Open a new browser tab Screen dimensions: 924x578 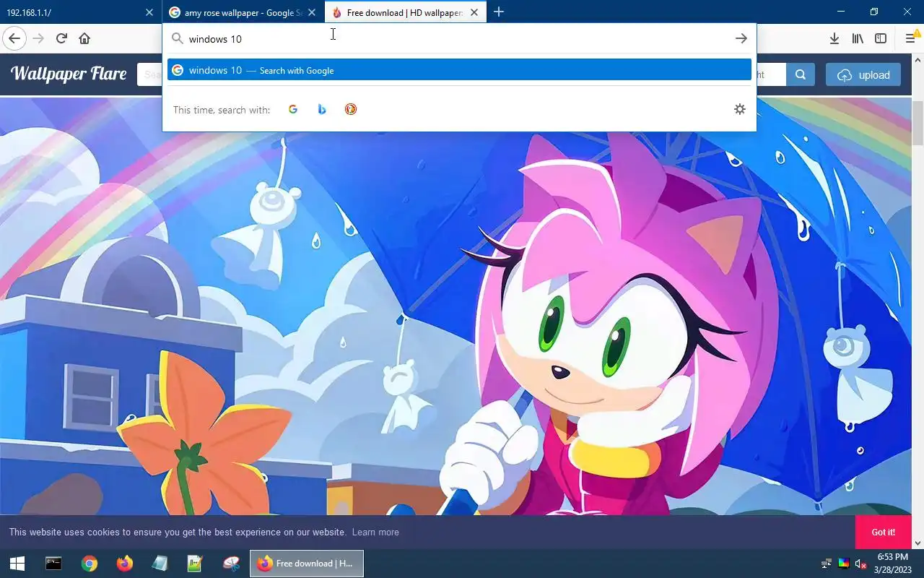(x=499, y=12)
